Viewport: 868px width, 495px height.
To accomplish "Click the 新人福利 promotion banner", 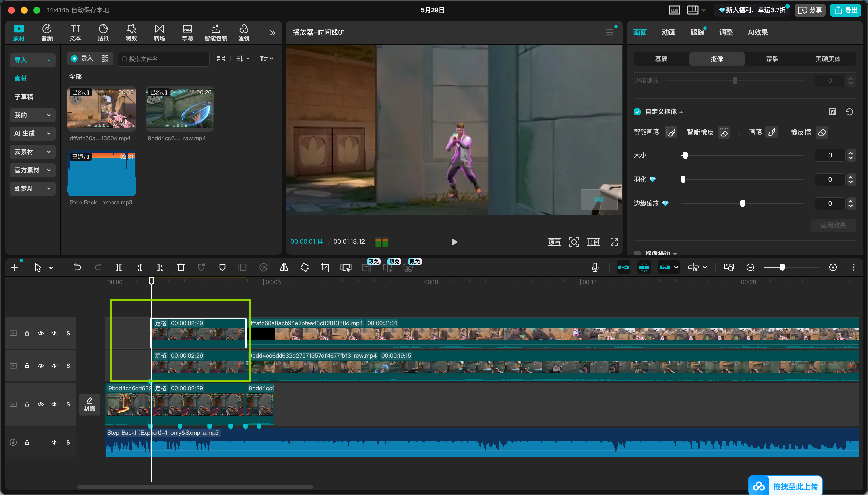I will pos(752,10).
